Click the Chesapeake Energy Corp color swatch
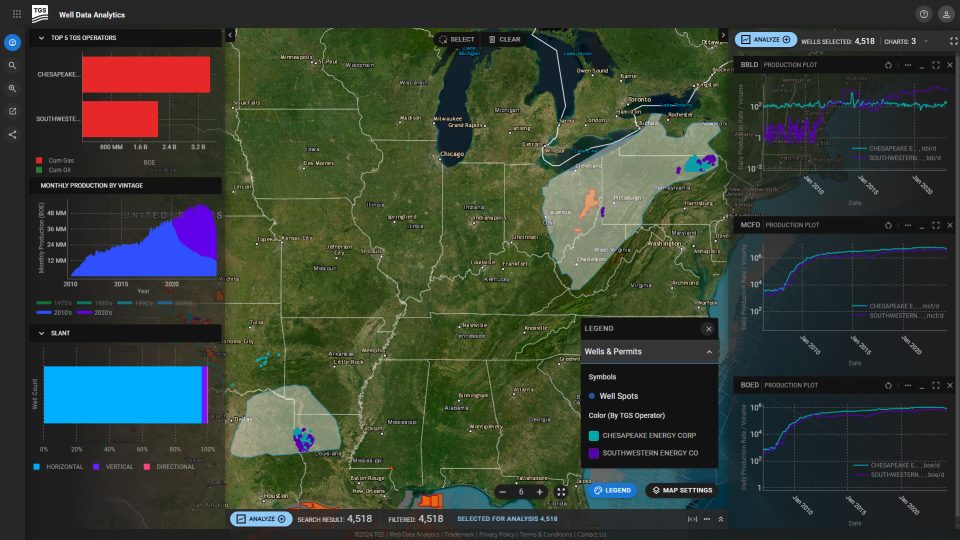The height and width of the screenshot is (540, 960). point(593,436)
